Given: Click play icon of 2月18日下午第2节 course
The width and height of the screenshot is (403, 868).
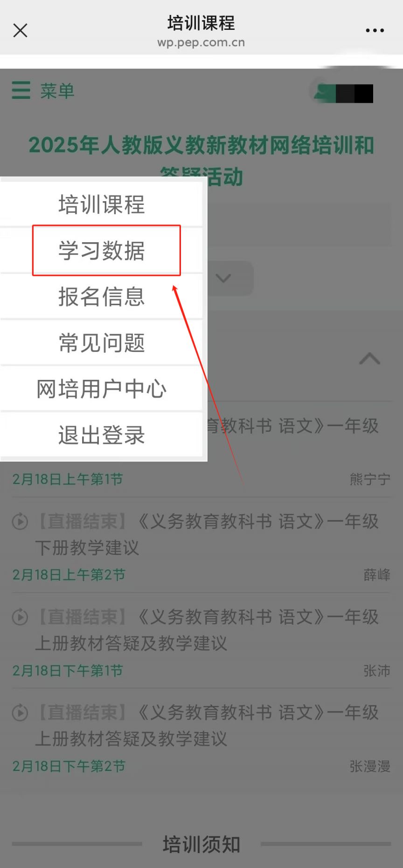Looking at the screenshot, I should [20, 713].
